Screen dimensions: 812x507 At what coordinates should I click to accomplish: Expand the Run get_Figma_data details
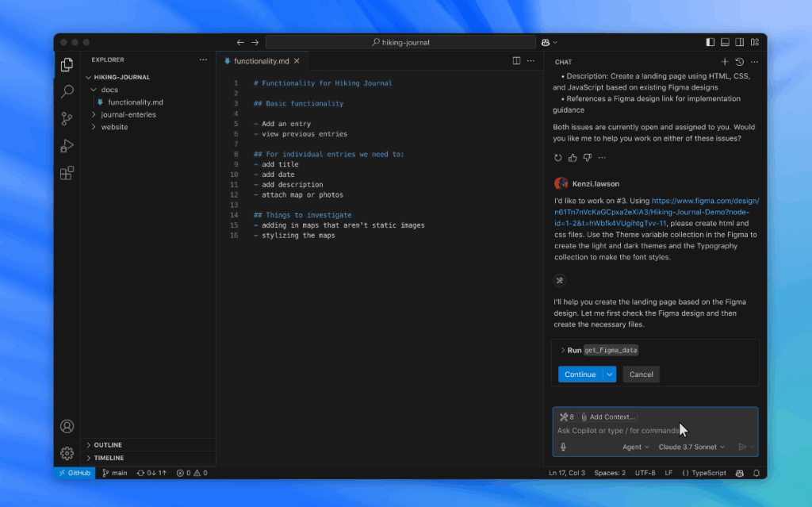click(x=563, y=350)
